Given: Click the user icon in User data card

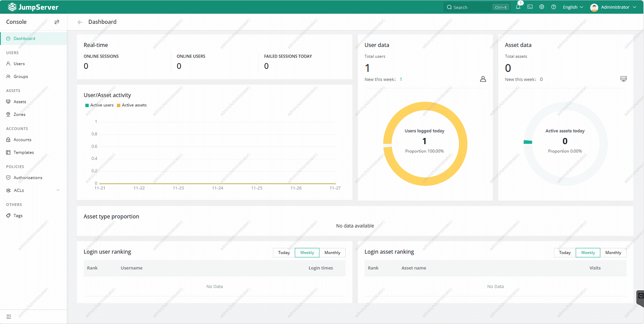Looking at the screenshot, I should pos(483,79).
